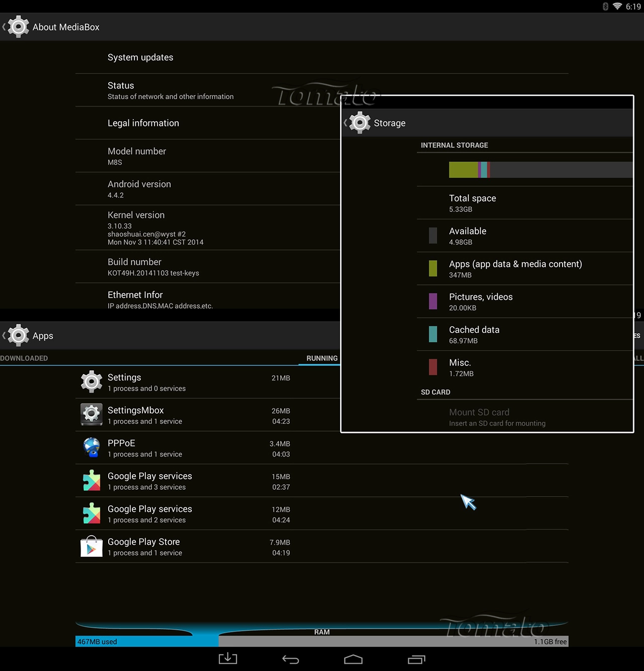Tap the Build number entry
This screenshot has width=644, height=671.
(208, 267)
